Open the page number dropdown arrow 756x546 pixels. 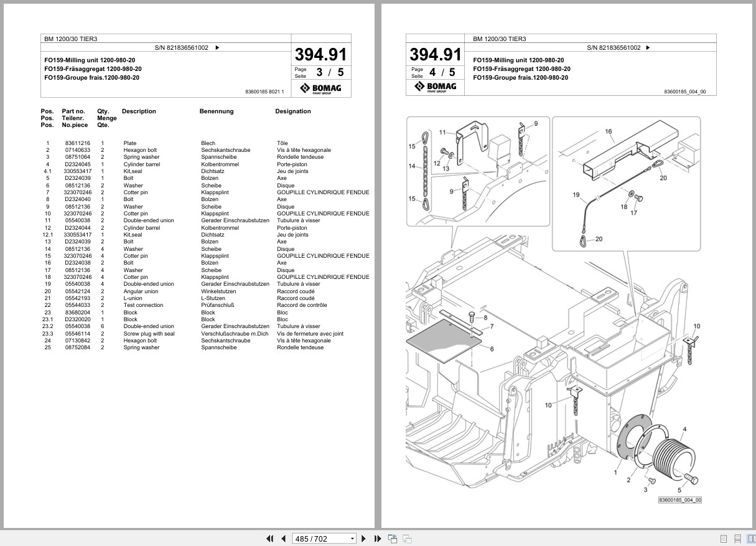pyautogui.click(x=352, y=539)
